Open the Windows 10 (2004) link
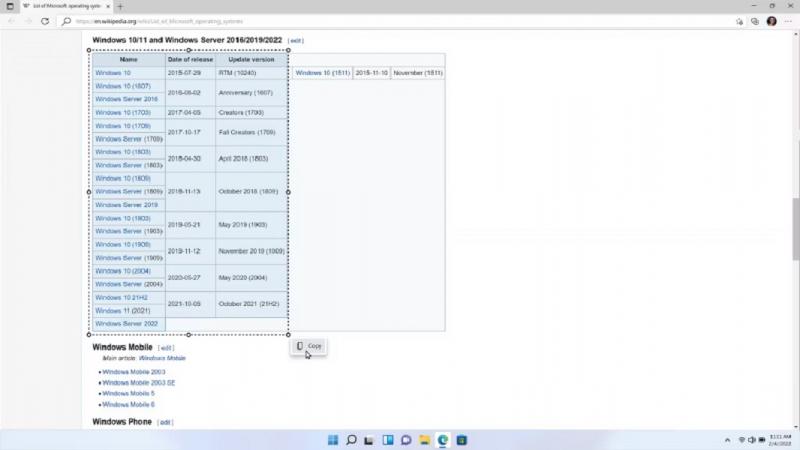 tap(123, 271)
